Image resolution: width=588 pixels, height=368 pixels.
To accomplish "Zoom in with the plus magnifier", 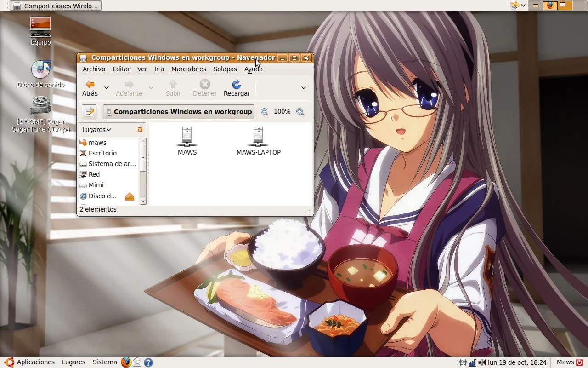I will pyautogui.click(x=300, y=112).
